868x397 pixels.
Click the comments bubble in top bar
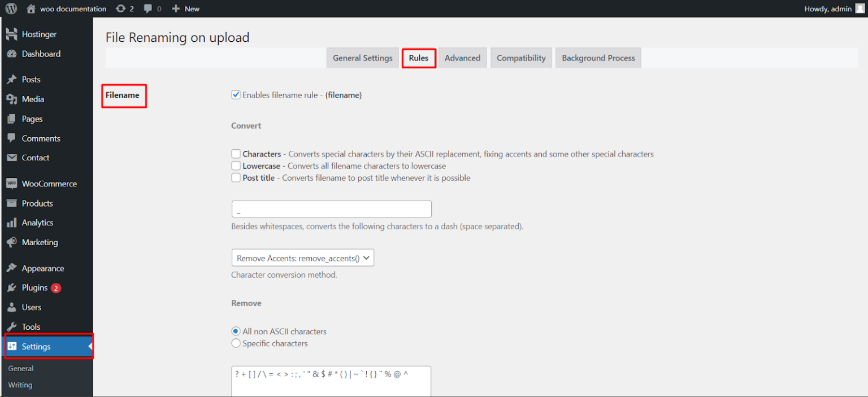[x=146, y=8]
